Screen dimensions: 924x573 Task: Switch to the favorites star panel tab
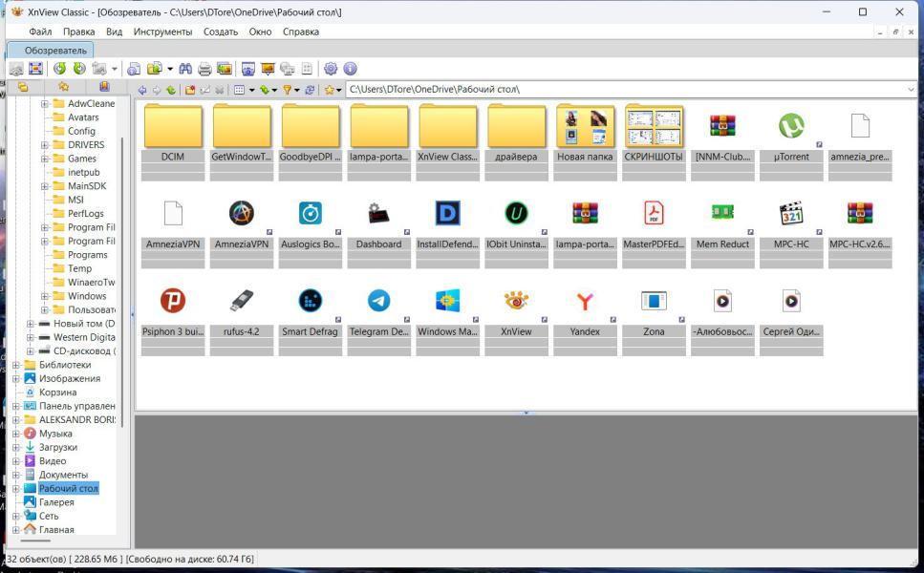tap(63, 87)
